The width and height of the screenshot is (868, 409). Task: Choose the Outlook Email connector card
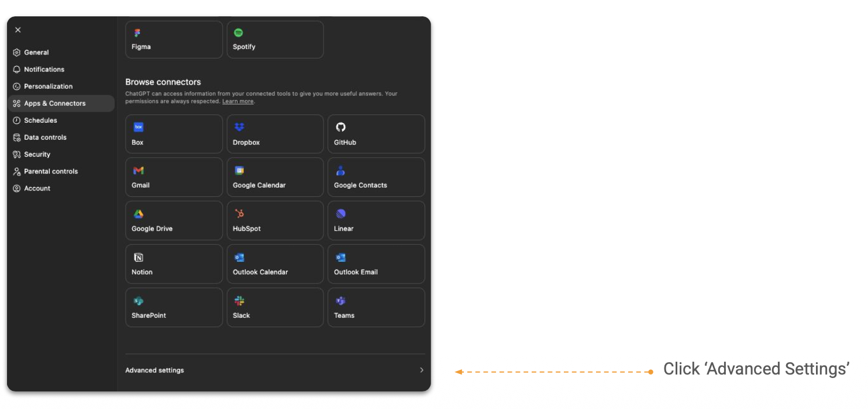tap(376, 264)
